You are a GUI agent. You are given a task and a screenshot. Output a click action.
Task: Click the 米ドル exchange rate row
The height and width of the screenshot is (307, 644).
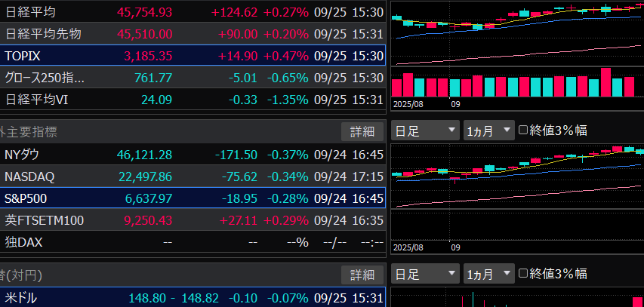pyautogui.click(x=193, y=298)
